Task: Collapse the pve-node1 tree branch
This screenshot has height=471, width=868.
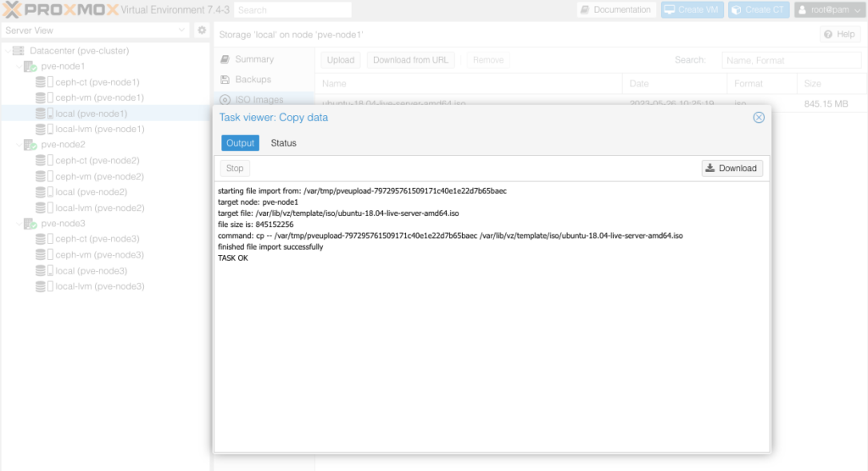Action: click(19, 66)
